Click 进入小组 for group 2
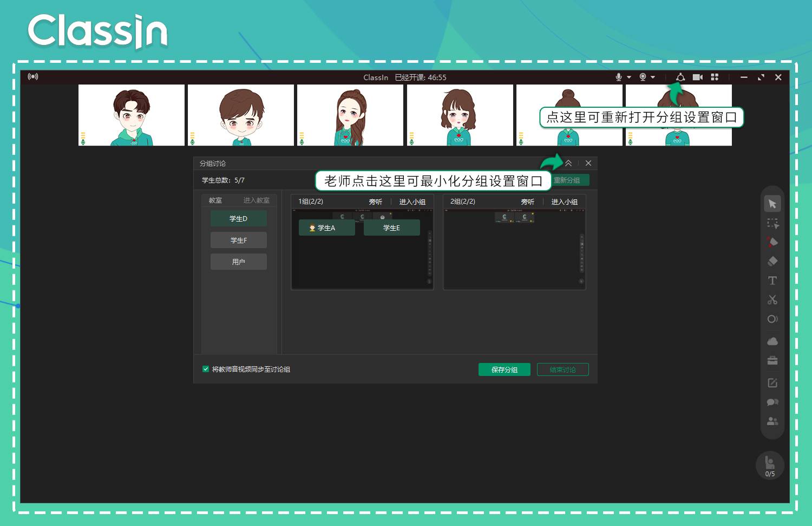The width and height of the screenshot is (812, 526). tap(565, 202)
